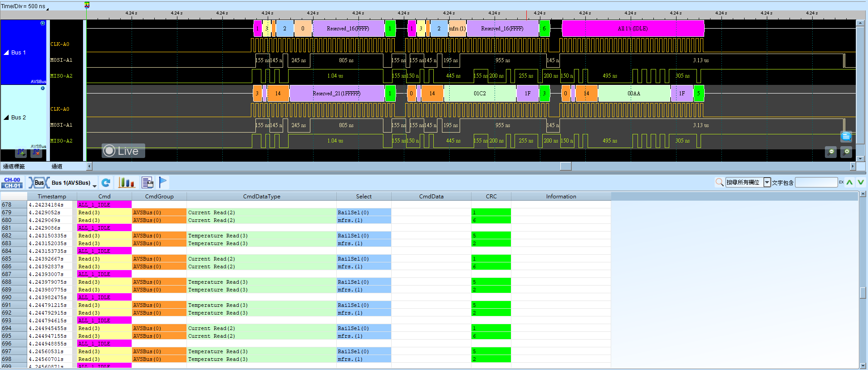Select the Bus 2 '00AA' decode block

pyautogui.click(x=634, y=94)
